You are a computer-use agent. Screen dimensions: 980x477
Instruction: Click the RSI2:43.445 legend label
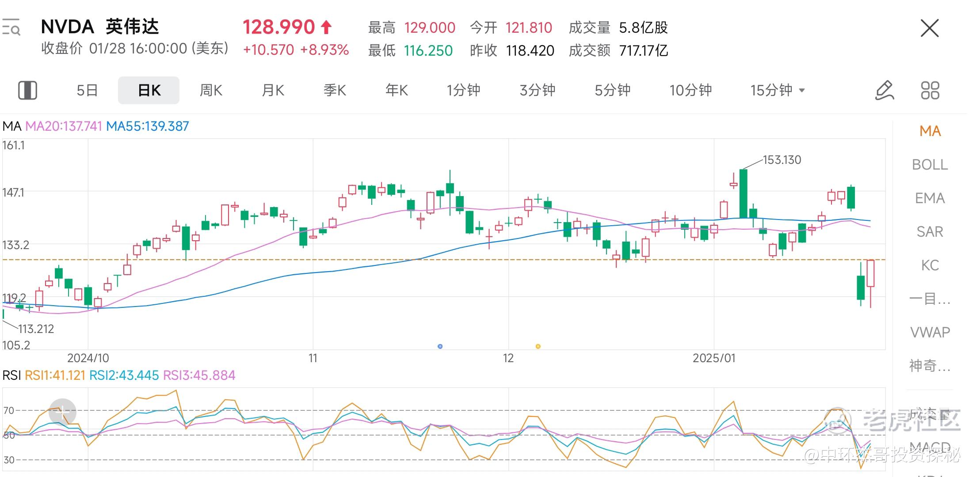pos(124,375)
